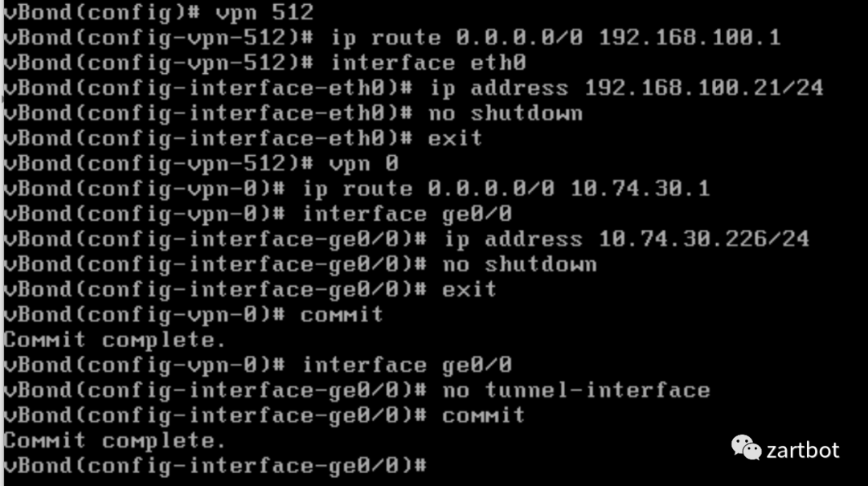The height and width of the screenshot is (486, 868).
Task: Click the 'no shutdown' under ge0/0
Action: click(520, 264)
